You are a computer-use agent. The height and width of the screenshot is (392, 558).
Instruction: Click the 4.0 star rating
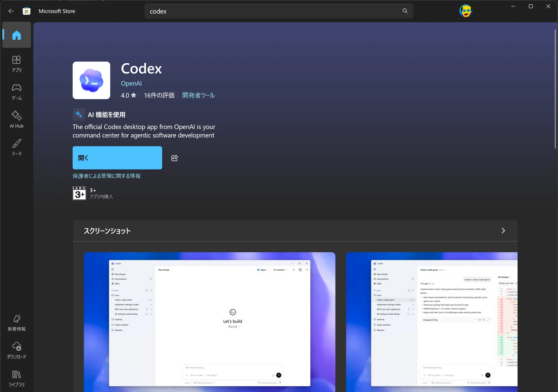[x=128, y=95]
